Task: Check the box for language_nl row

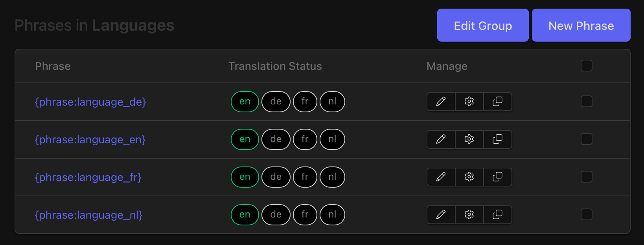Action: [x=587, y=214]
